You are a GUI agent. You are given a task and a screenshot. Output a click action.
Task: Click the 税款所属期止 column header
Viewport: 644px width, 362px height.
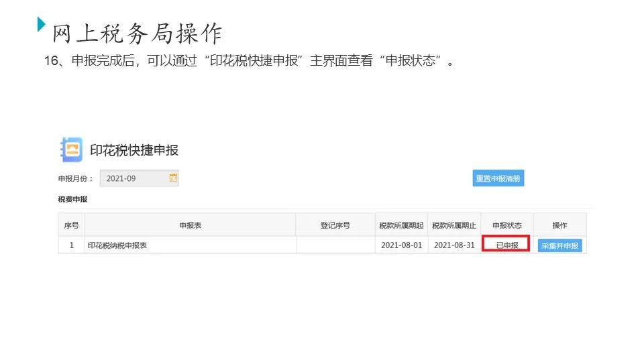click(x=454, y=225)
